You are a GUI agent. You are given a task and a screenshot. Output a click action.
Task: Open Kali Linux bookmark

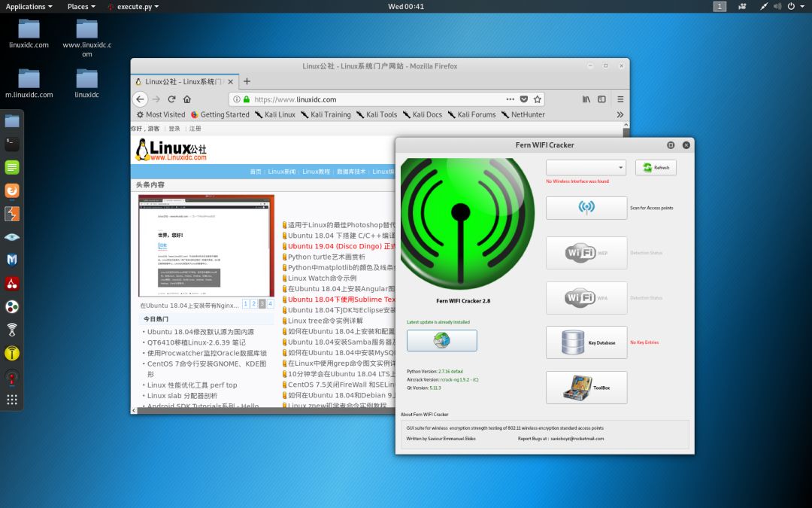pyautogui.click(x=275, y=114)
